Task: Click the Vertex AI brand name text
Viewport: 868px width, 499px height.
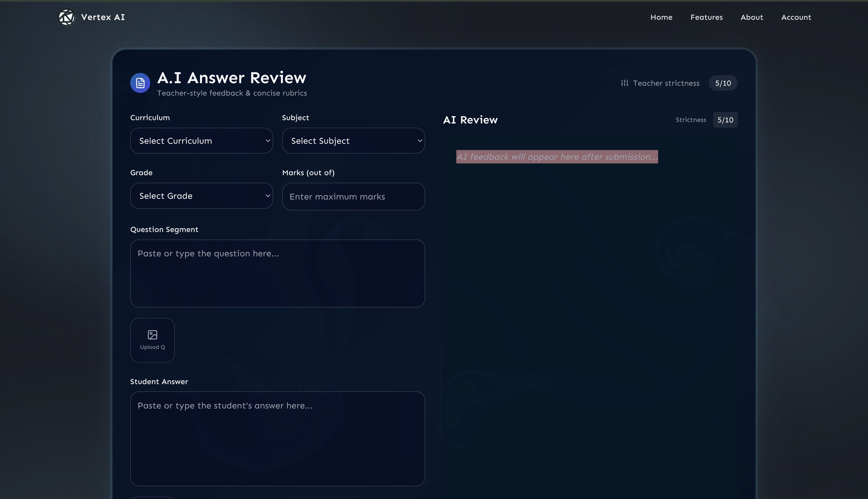Action: tap(103, 17)
